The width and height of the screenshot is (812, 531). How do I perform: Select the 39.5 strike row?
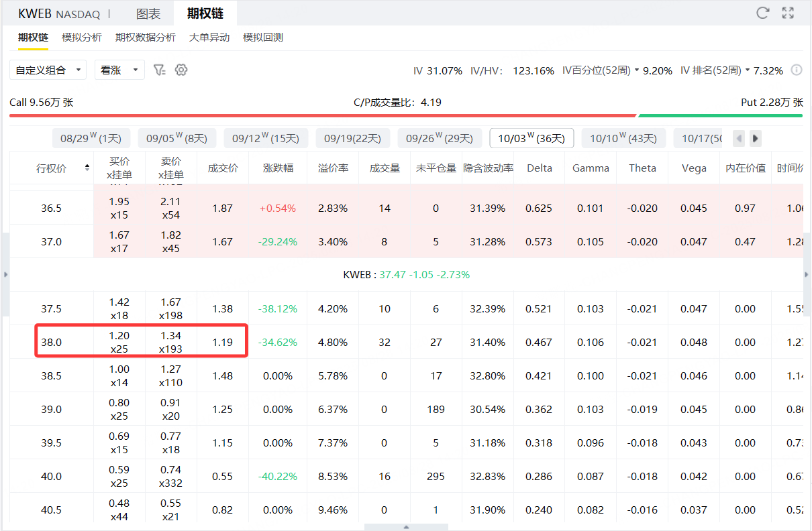point(406,442)
